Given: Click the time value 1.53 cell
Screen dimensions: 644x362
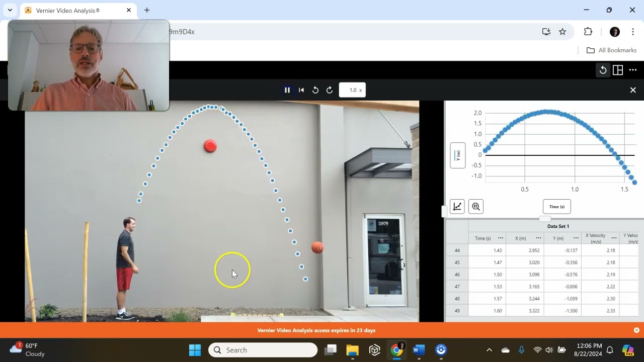Looking at the screenshot, I should [487, 287].
